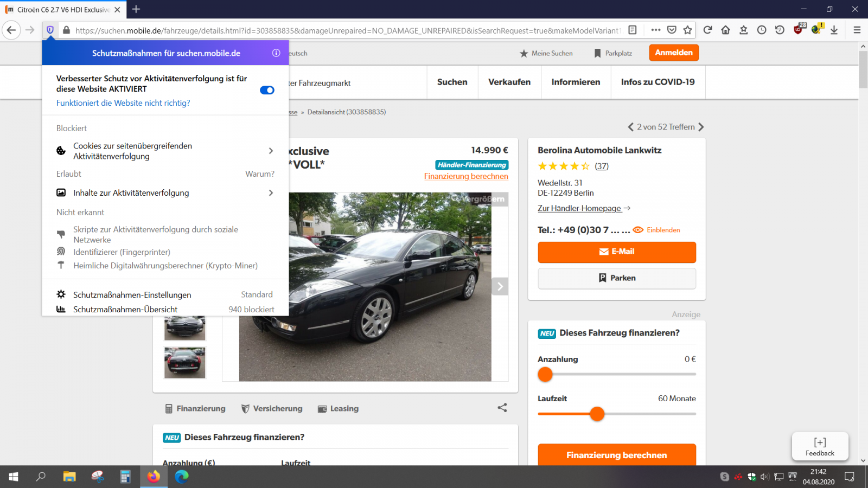Select the rear-view car thumbnail
The height and width of the screenshot is (488, 868).
185,362
